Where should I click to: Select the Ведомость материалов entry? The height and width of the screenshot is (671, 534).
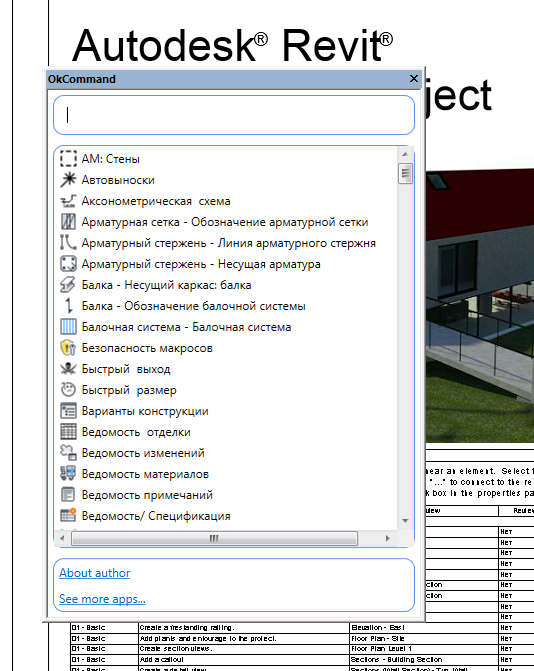coord(145,473)
